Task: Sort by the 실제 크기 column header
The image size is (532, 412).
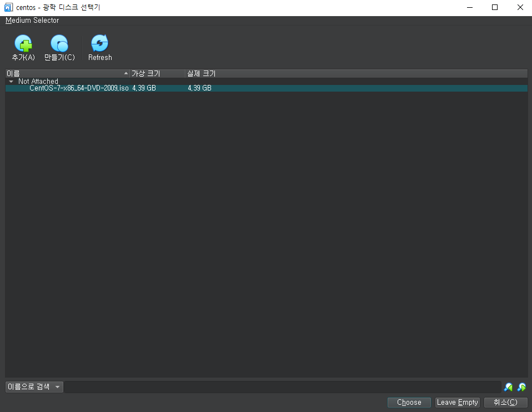Action: (x=357, y=73)
